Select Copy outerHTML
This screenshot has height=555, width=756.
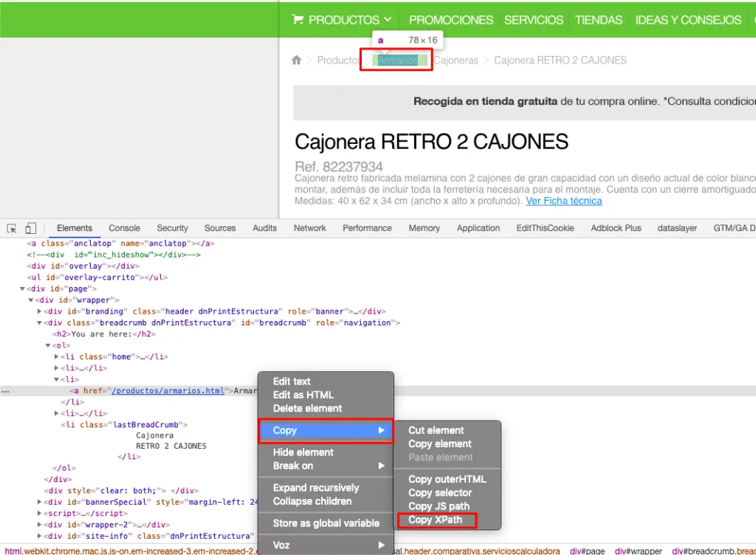click(x=447, y=480)
